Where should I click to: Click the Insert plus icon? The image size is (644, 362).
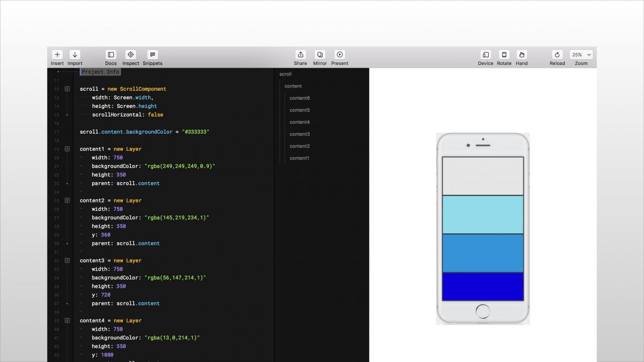click(x=57, y=54)
